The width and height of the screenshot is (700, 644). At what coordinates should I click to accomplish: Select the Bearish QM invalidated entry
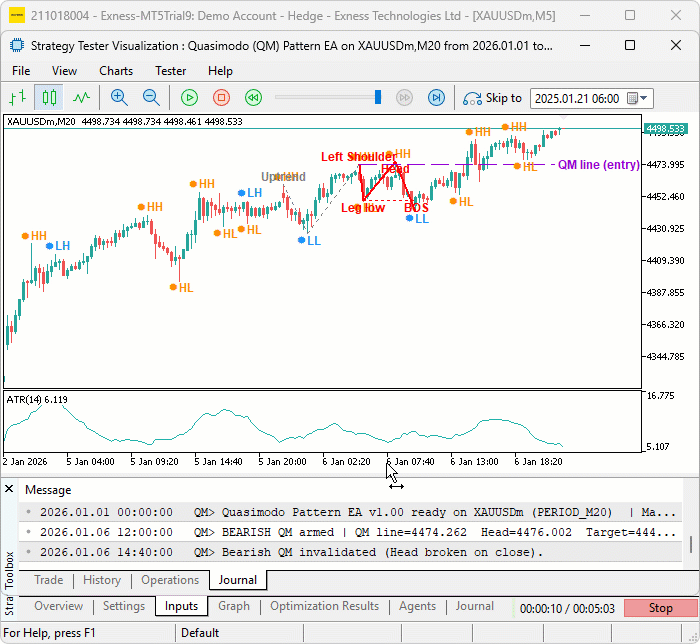350,552
